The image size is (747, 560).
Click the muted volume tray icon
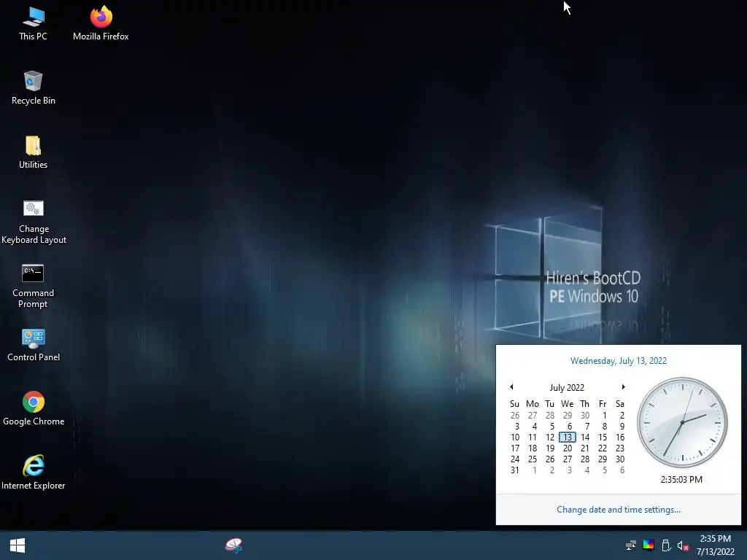tap(683, 545)
